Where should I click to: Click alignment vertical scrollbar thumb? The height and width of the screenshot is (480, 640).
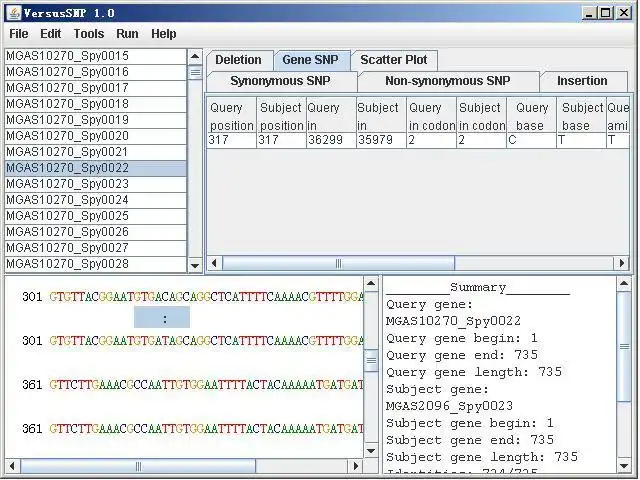pyautogui.click(x=371, y=360)
